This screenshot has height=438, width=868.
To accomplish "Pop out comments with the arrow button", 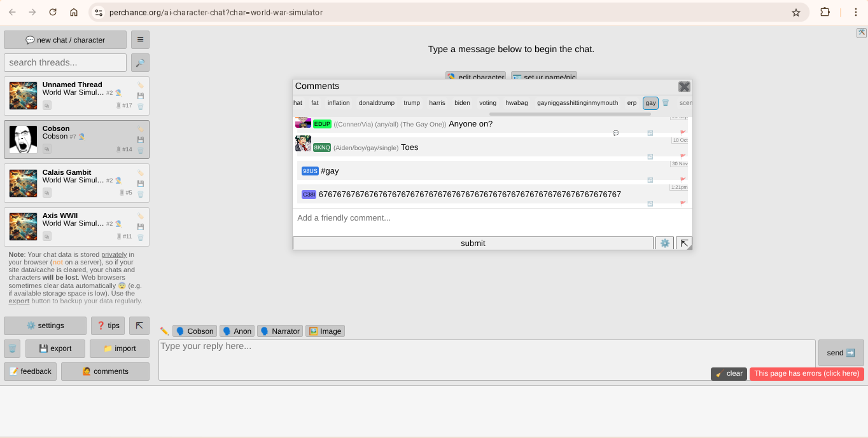I will click(x=684, y=243).
